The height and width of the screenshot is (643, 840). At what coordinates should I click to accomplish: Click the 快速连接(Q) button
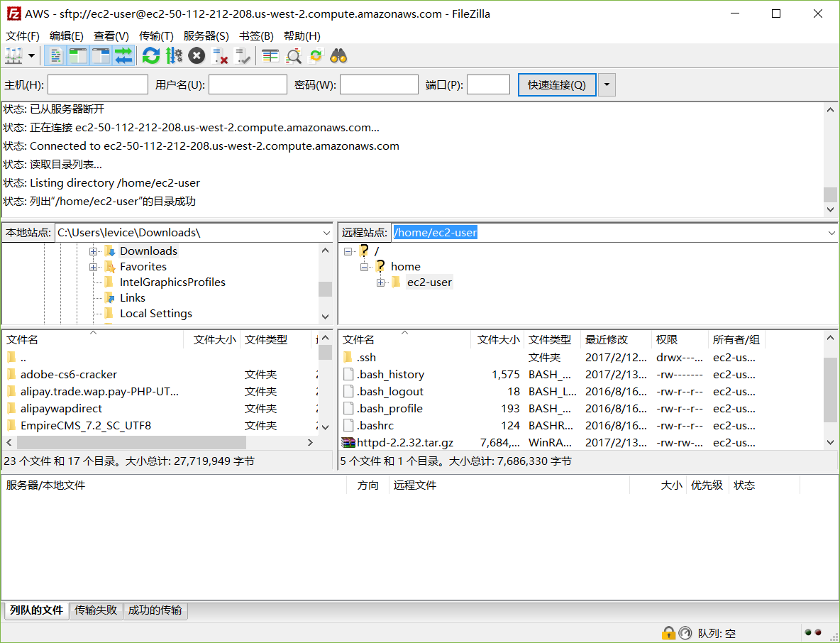[x=557, y=84]
